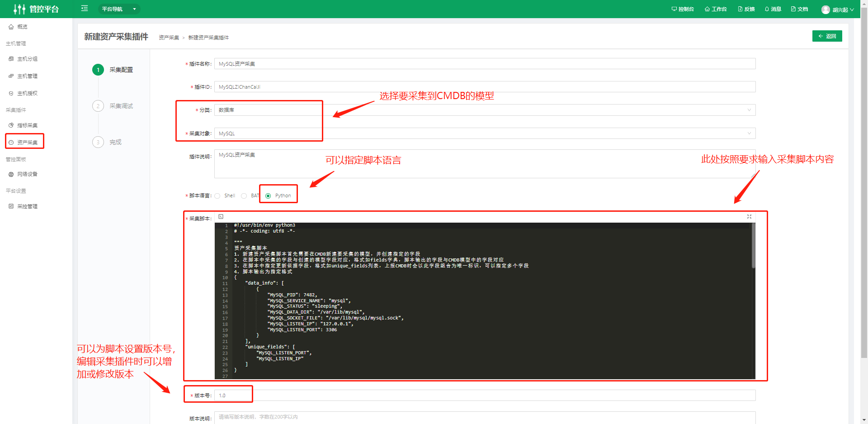Open the 采集对象 dropdown

pyautogui.click(x=485, y=133)
